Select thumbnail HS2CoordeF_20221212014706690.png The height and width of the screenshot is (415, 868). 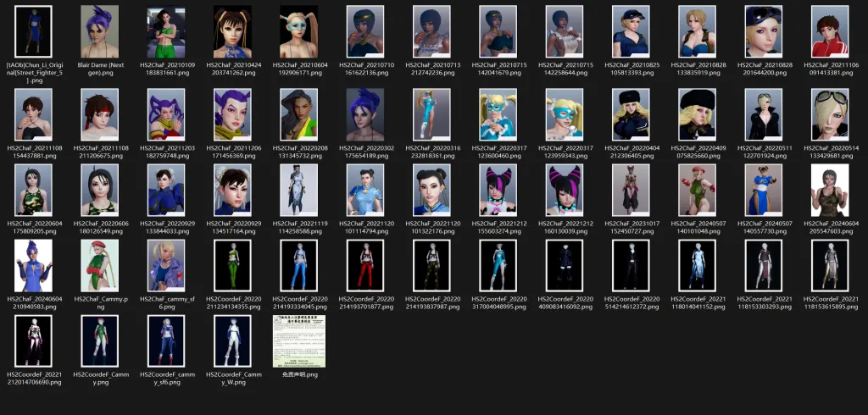coord(33,341)
